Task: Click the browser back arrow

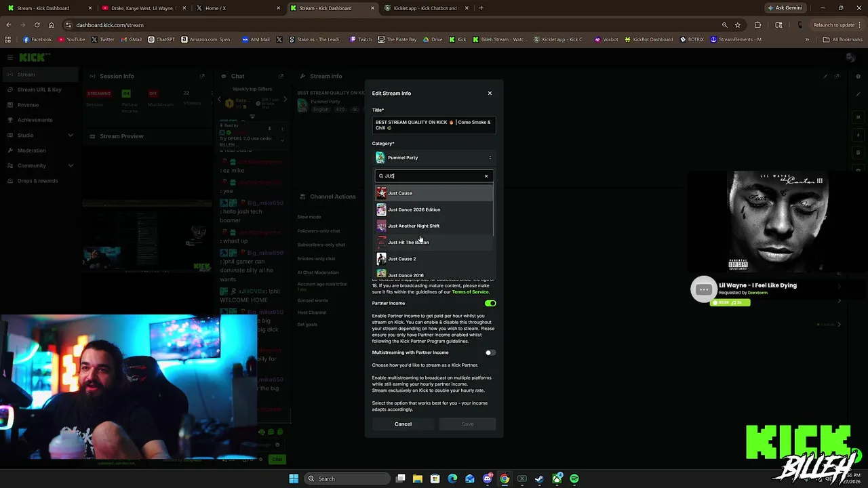Action: coord(8,25)
